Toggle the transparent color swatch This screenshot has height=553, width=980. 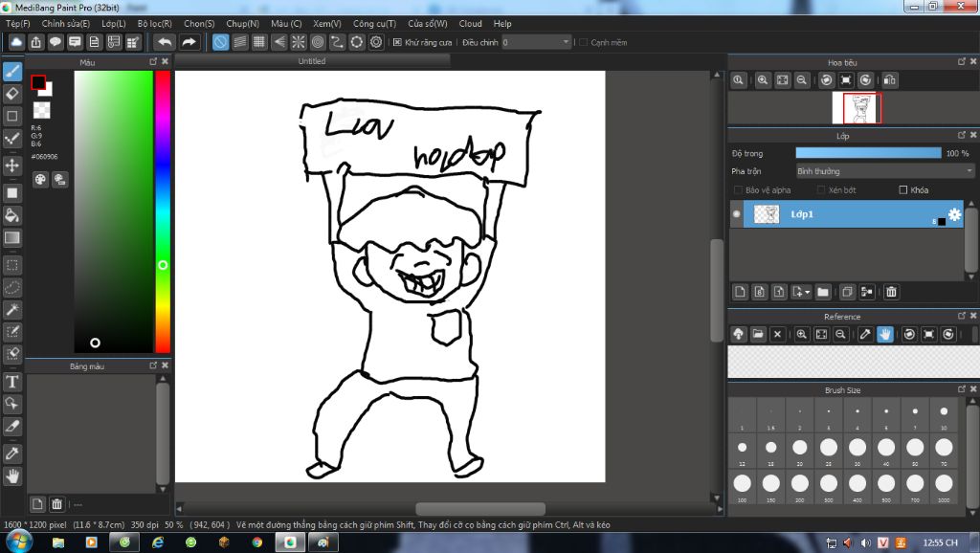pos(42,110)
